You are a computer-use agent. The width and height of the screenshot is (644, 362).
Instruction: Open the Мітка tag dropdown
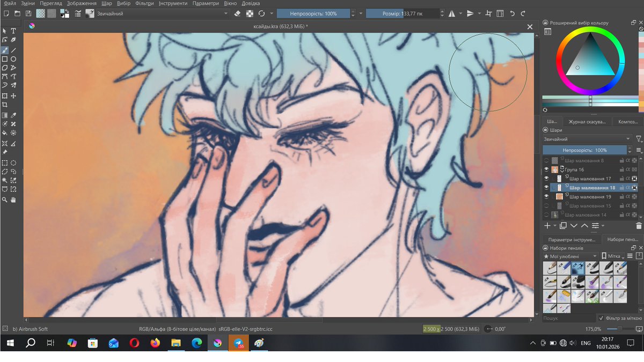tap(613, 256)
